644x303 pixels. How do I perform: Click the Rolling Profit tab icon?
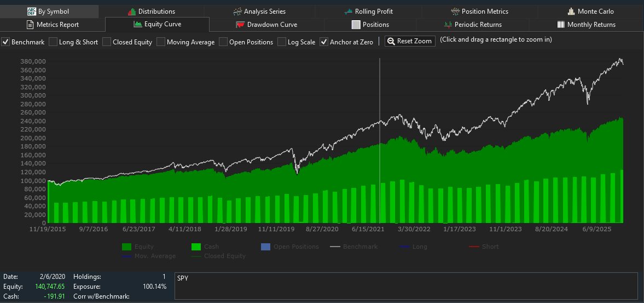point(349,12)
